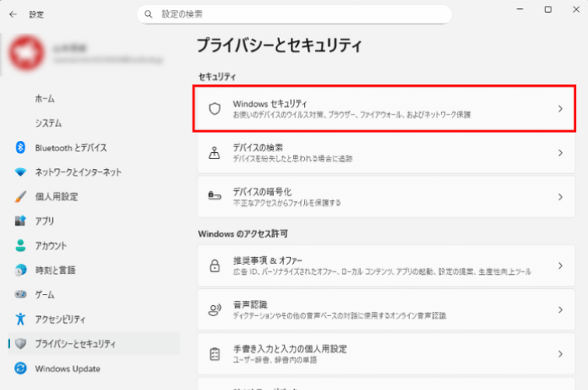Click the accounts person icon
Screen dimensions: 588x390
click(x=20, y=245)
